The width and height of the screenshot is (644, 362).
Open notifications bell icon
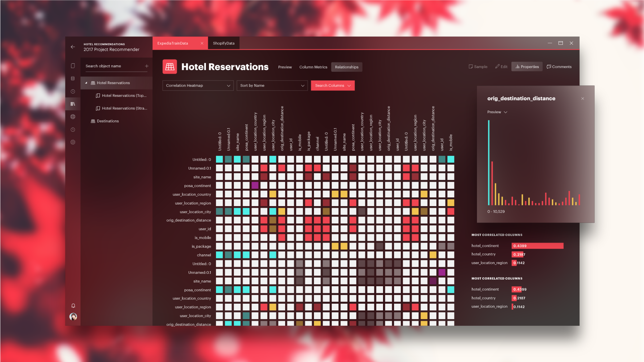[x=73, y=306]
